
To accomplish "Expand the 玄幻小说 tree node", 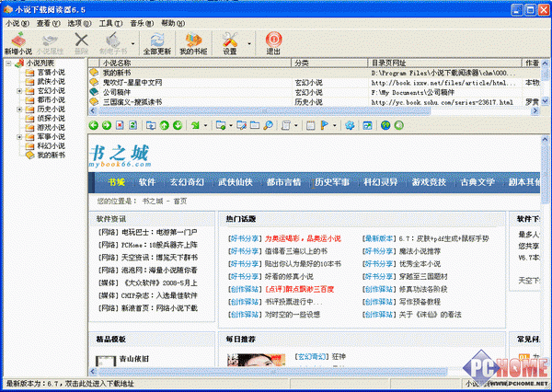I will pyautogui.click(x=19, y=91).
